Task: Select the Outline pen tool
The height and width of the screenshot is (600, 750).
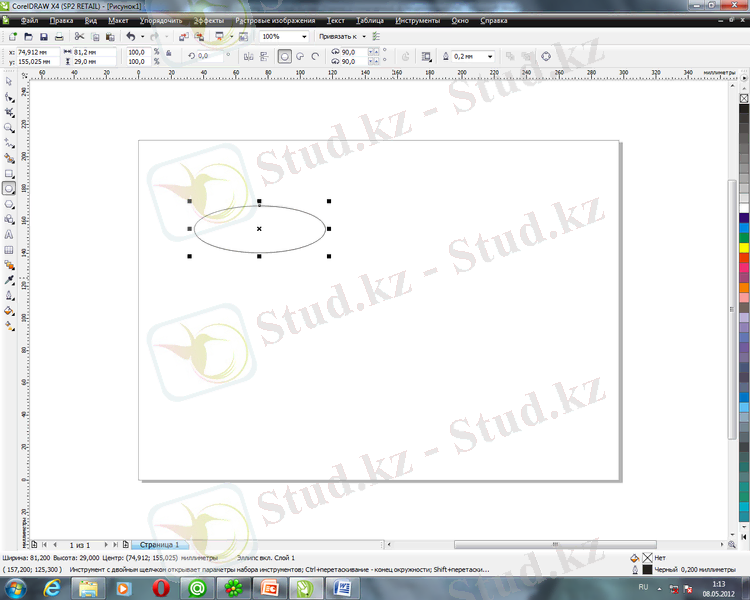Action: tap(9, 296)
